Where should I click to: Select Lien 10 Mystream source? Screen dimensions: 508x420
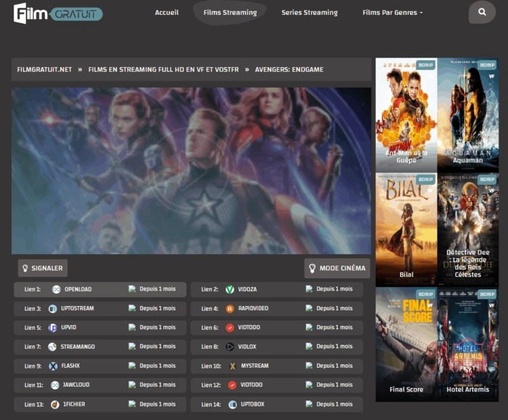tap(276, 366)
